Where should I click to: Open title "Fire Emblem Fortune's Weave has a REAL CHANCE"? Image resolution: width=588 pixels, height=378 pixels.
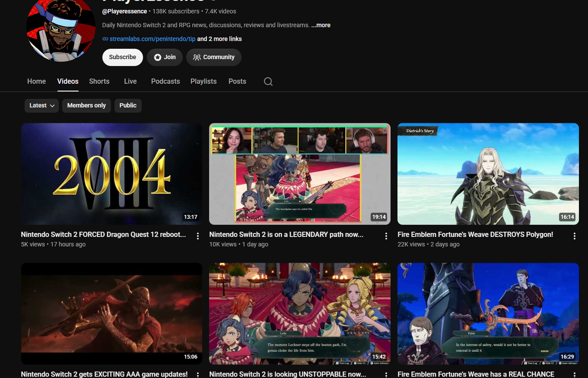point(476,374)
